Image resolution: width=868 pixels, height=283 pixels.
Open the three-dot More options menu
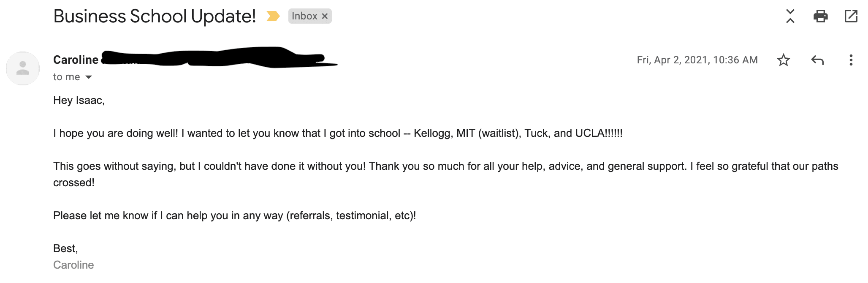(851, 60)
